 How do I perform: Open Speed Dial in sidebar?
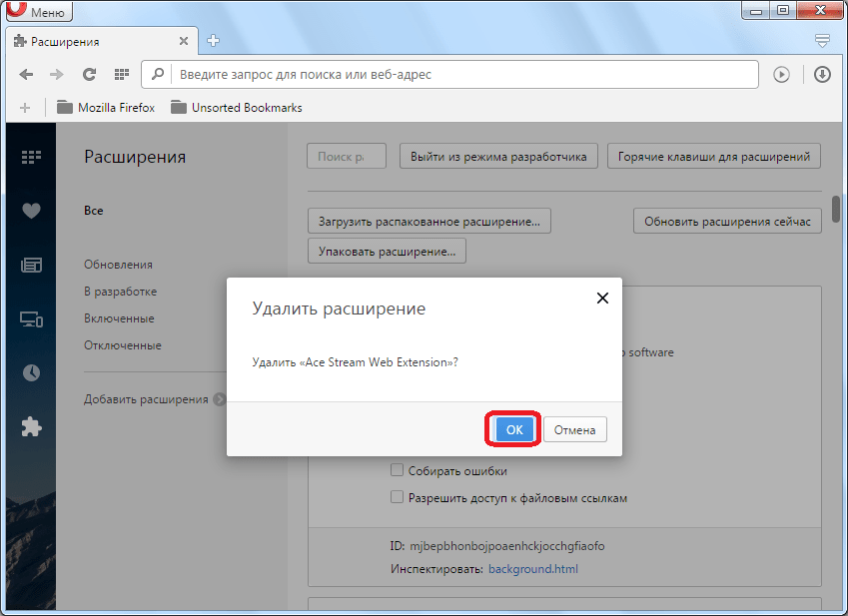31,157
